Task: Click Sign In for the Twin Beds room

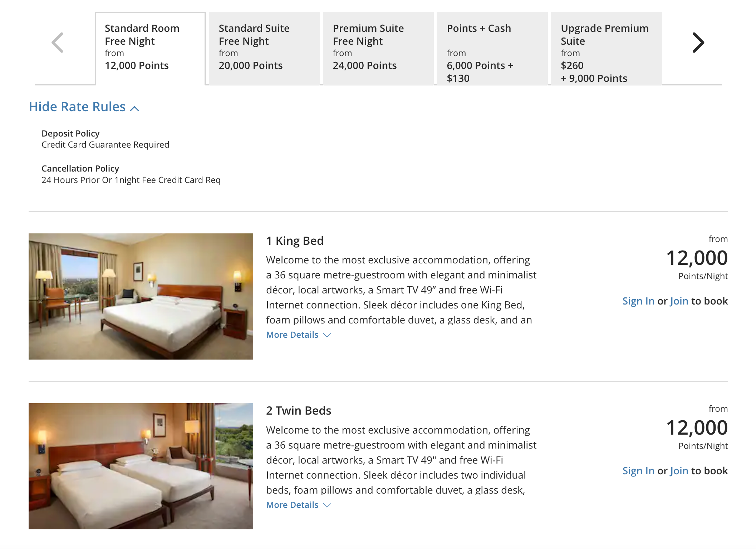Action: [638, 471]
